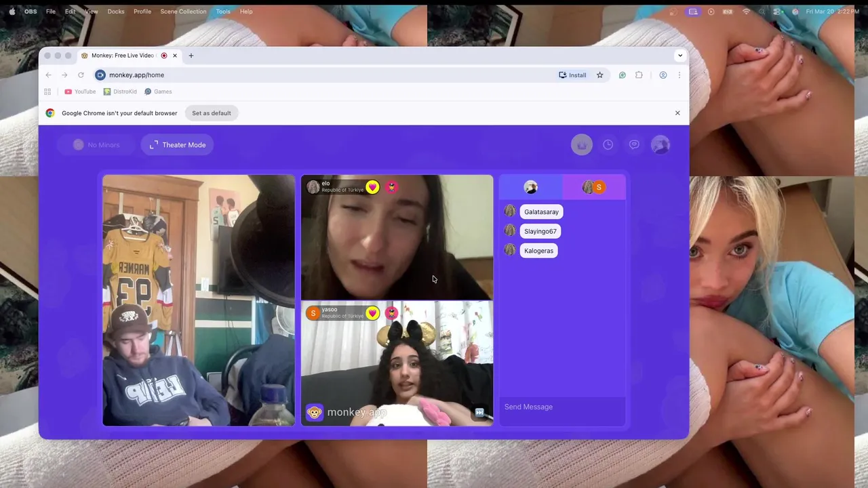The width and height of the screenshot is (868, 488).
Task: Open elo's profile avatar
Action: pos(313,187)
